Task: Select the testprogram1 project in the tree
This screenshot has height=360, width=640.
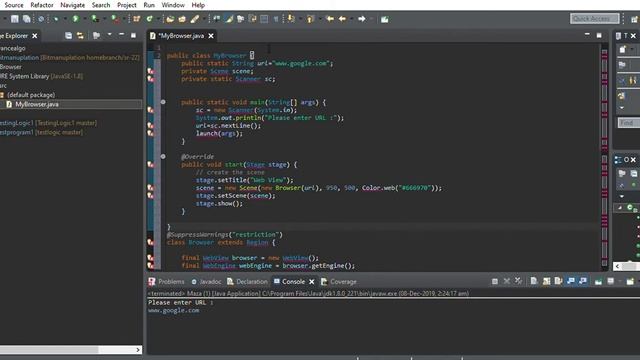Action: [41, 132]
